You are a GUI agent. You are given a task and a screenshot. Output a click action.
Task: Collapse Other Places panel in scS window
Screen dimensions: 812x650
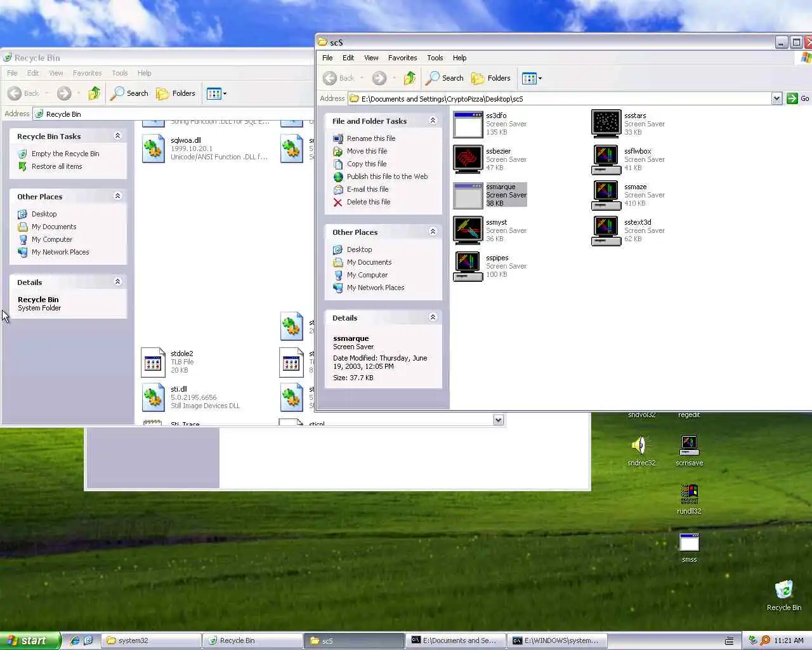click(x=433, y=232)
